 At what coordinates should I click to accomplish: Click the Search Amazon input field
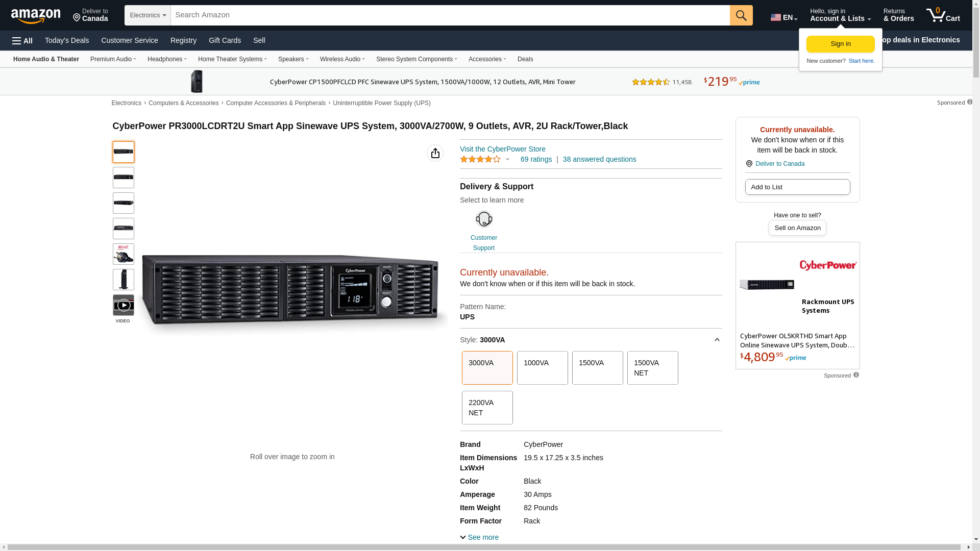pos(449,15)
